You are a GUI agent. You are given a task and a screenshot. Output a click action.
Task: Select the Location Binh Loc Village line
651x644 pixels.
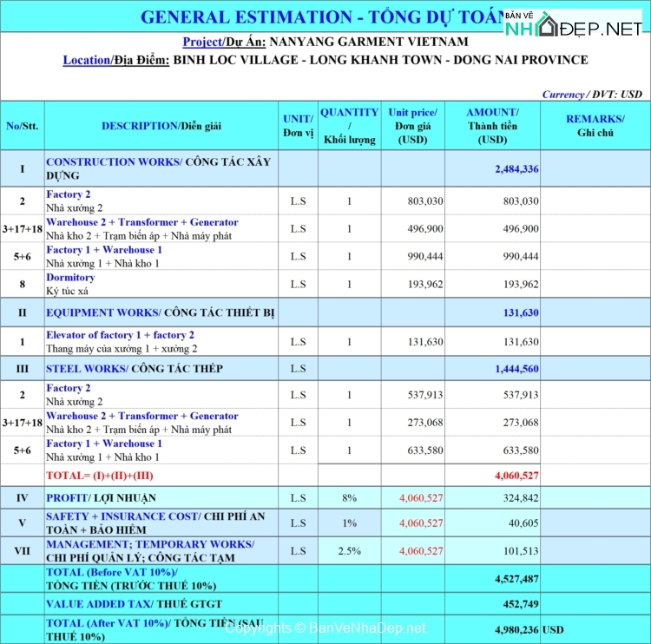tap(325, 60)
